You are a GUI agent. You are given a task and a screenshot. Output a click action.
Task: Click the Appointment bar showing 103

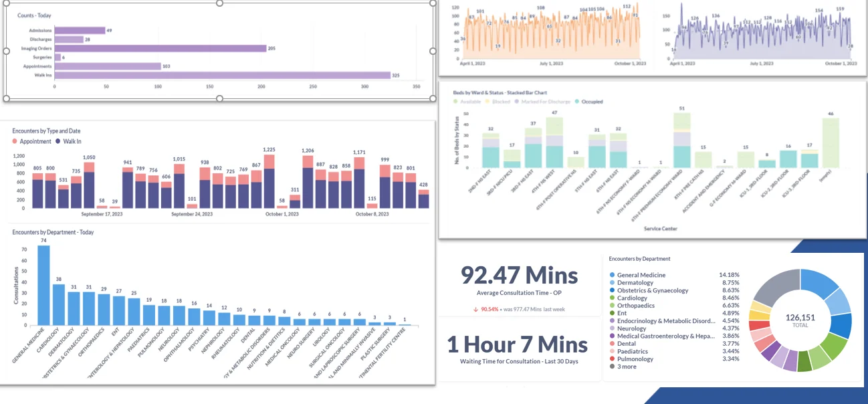(108, 66)
